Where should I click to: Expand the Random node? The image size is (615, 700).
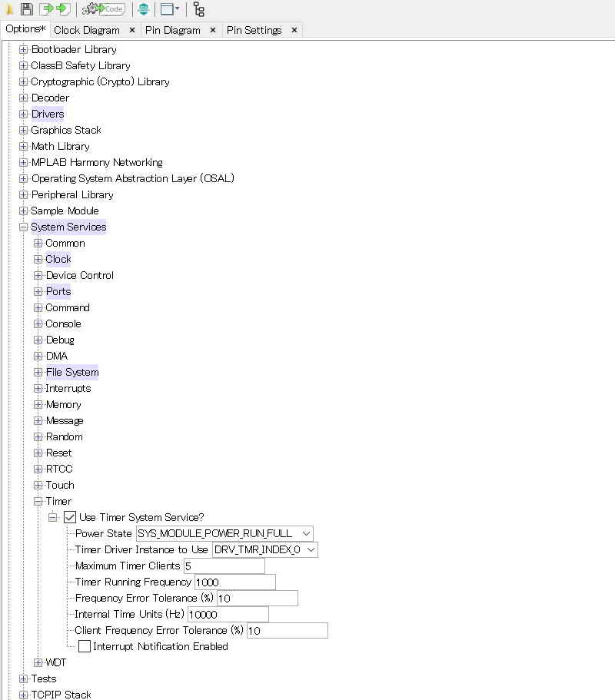coord(38,436)
